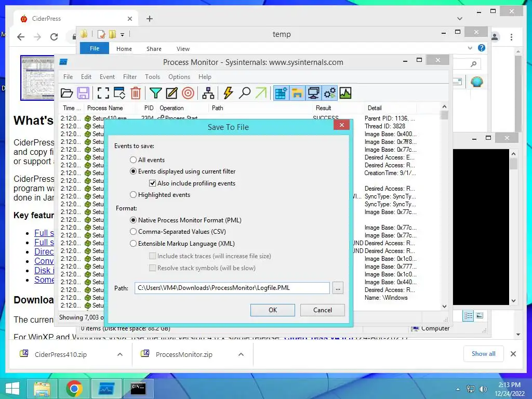Toggle the Autoscroll toolbar icon
532x399 pixels.
tap(119, 93)
